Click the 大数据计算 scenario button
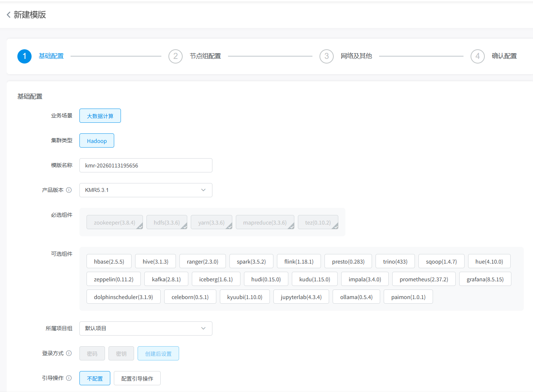The image size is (533, 392). point(100,116)
